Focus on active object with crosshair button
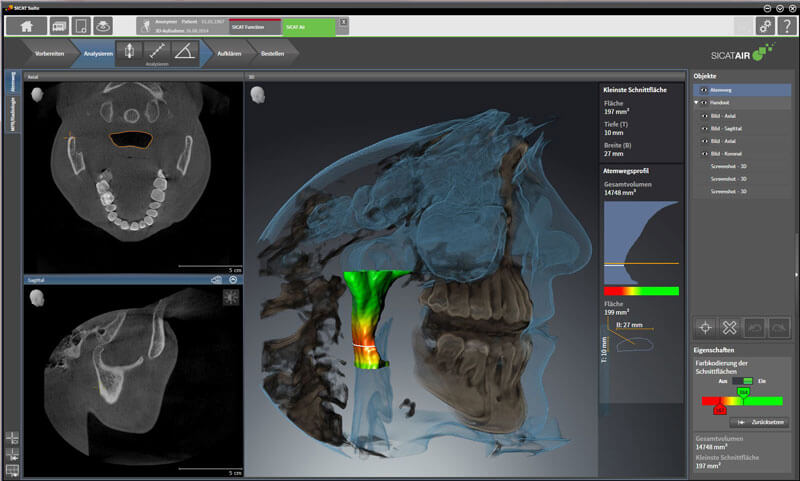This screenshot has height=481, width=800. pos(705,327)
